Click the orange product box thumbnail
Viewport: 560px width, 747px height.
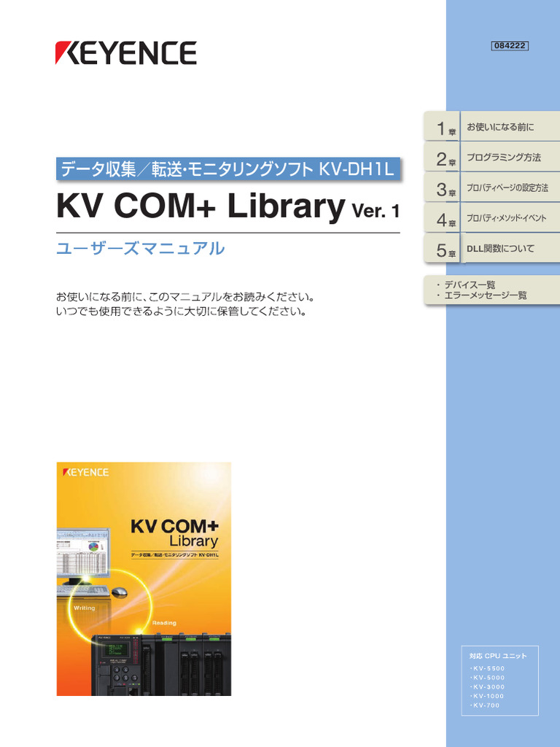144,578
